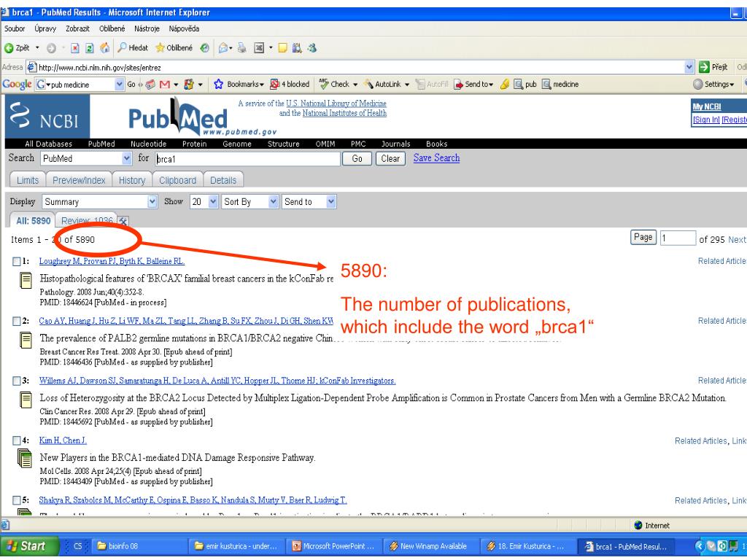Click the Mail envelope icon
747x560 pixels.
[x=223, y=48]
